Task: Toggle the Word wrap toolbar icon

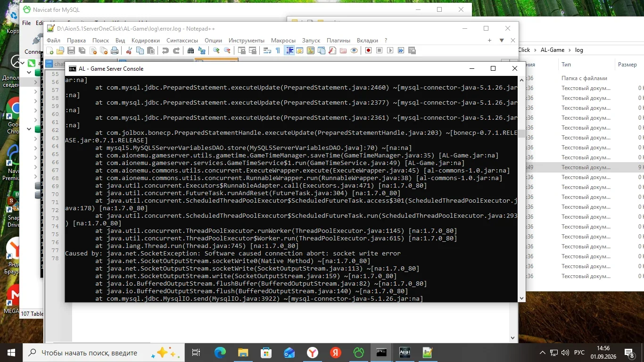Action: click(267, 50)
